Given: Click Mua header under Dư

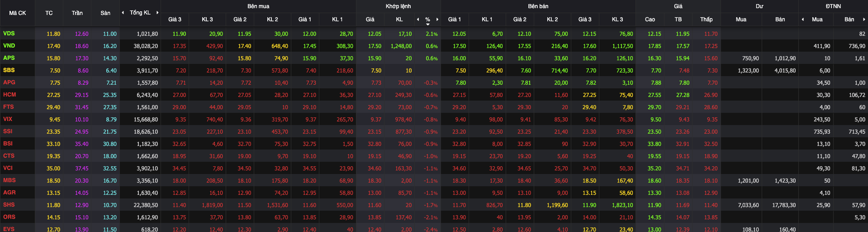Looking at the screenshot, I should point(741,19).
